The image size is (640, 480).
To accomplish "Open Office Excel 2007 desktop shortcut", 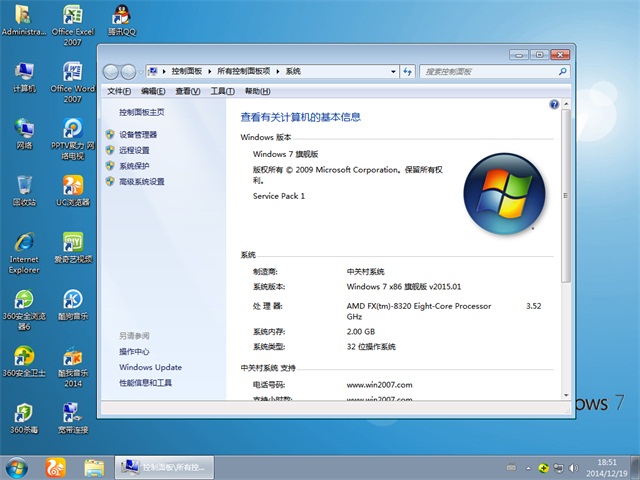I will point(73,24).
